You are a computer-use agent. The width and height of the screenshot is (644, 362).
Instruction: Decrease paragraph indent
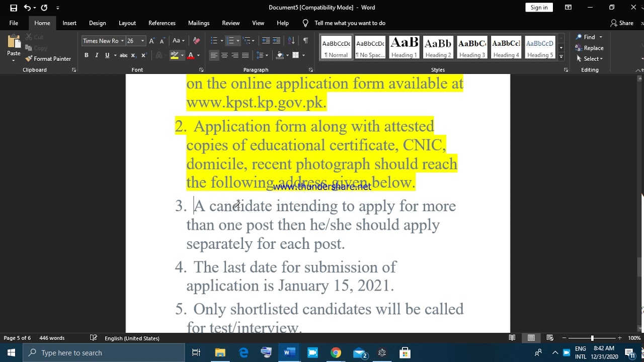tap(266, 41)
